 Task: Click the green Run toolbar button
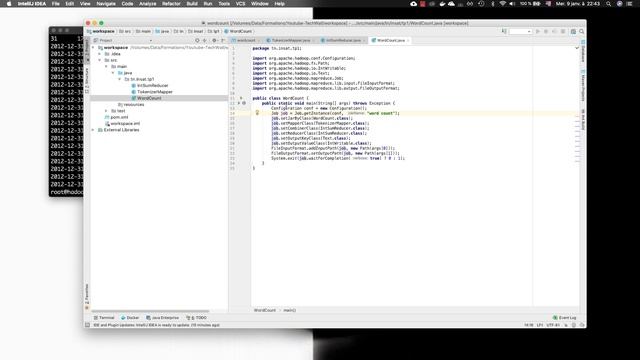pyautogui.click(x=538, y=31)
